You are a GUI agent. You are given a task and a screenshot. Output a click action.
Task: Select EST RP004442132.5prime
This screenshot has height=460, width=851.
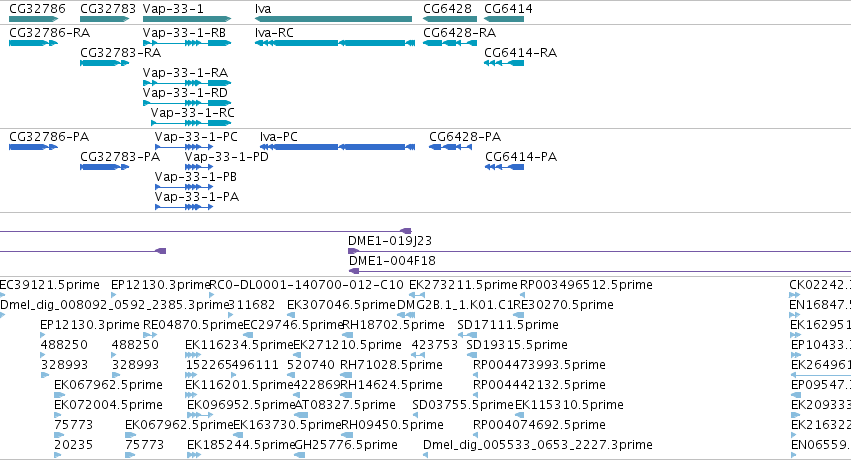click(475, 395)
